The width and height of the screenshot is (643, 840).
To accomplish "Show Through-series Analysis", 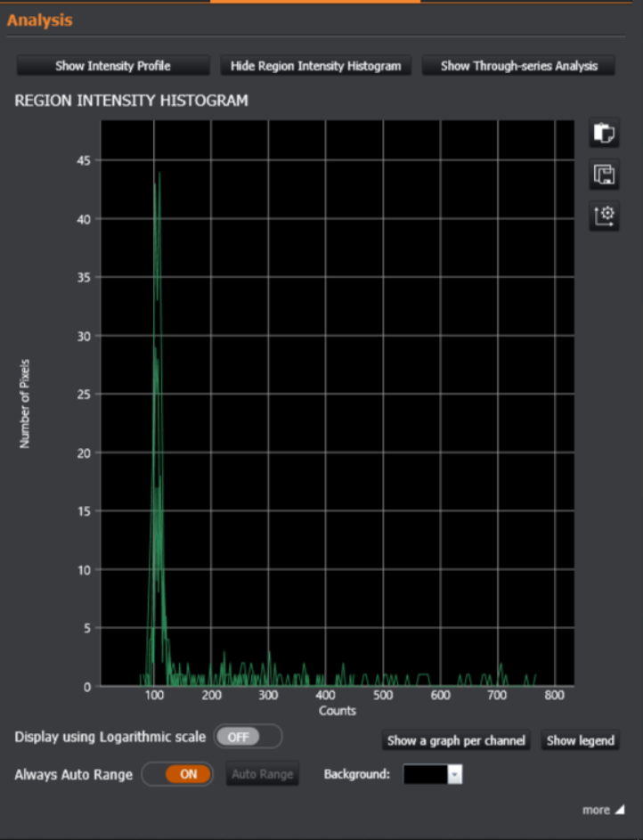I will (x=518, y=66).
